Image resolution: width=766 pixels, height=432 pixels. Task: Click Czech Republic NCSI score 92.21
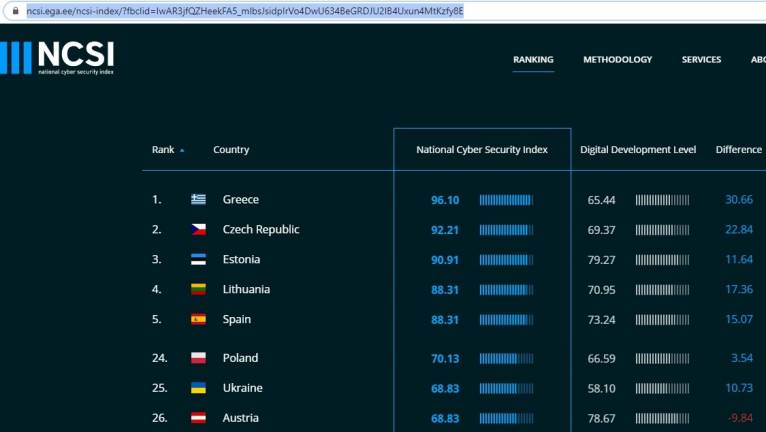(x=445, y=230)
